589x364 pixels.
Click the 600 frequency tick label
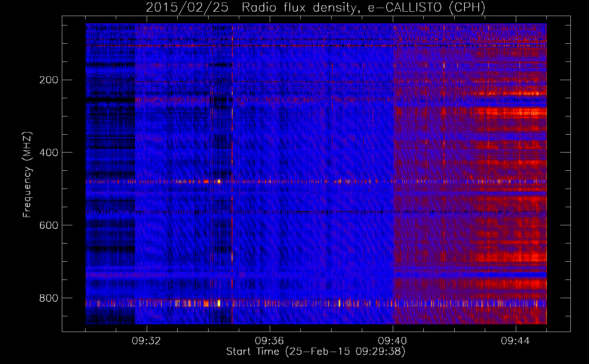[49, 225]
